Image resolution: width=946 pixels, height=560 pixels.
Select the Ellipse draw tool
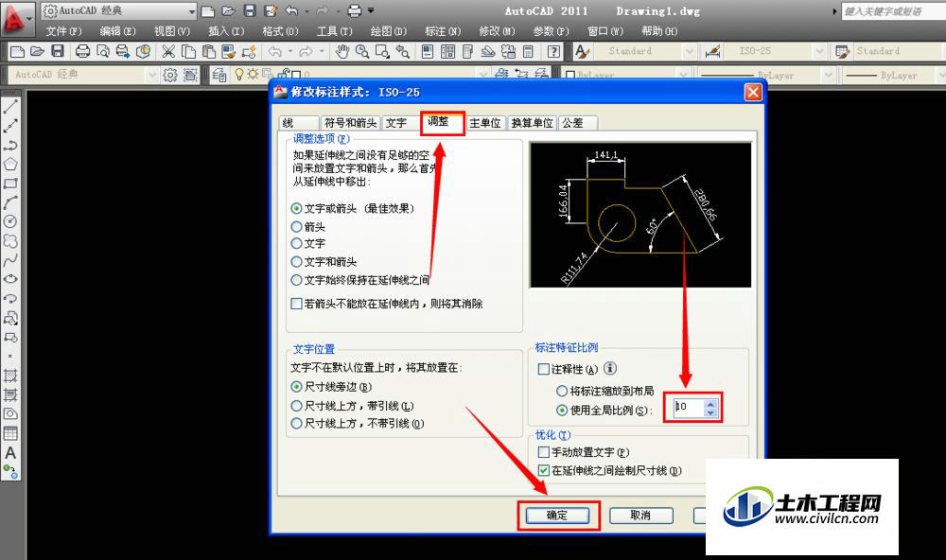(x=10, y=279)
